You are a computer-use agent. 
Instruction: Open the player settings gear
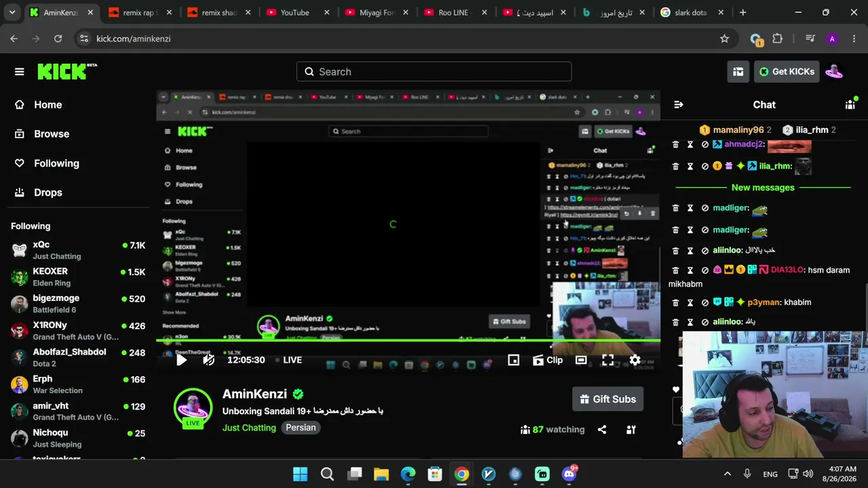(x=635, y=360)
